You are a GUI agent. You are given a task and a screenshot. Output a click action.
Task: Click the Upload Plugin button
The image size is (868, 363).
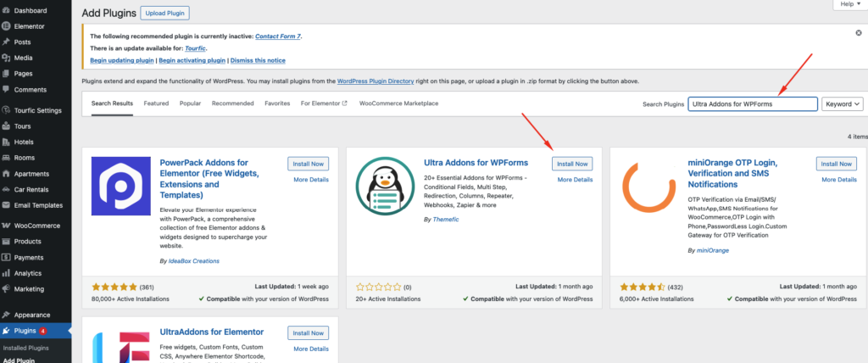(x=164, y=13)
